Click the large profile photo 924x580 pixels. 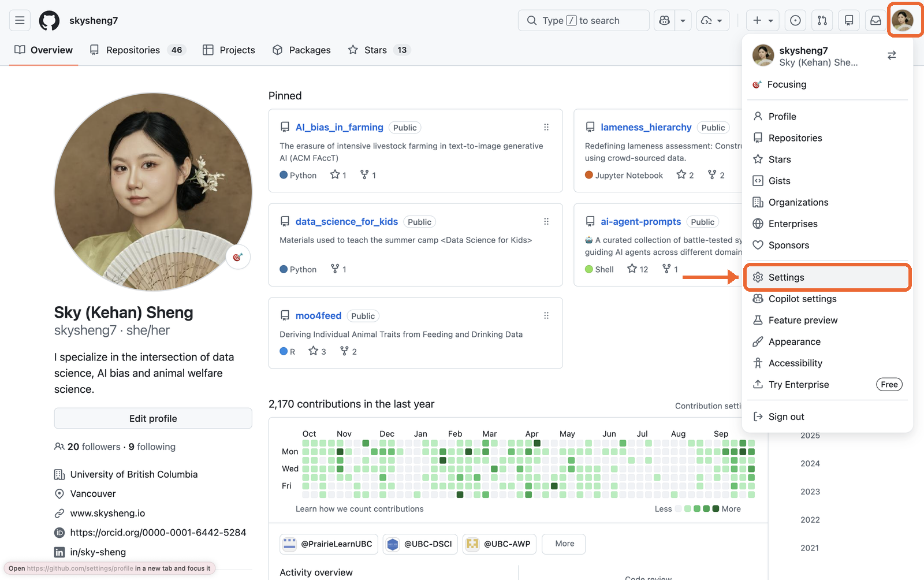click(x=153, y=192)
